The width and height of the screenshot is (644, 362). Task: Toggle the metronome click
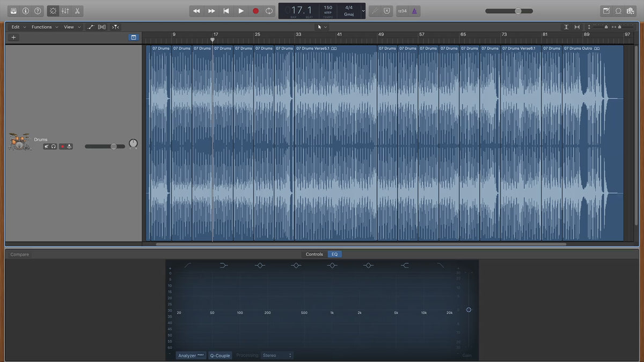point(414,11)
